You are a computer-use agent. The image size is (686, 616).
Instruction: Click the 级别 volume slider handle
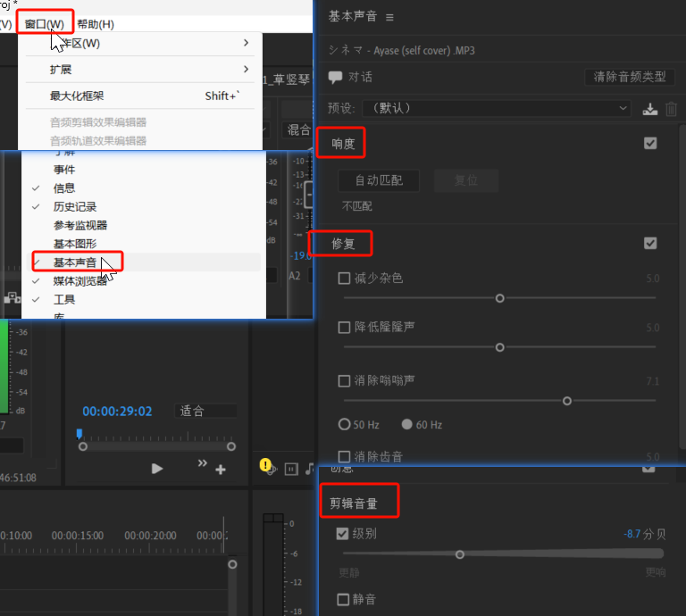(x=459, y=554)
